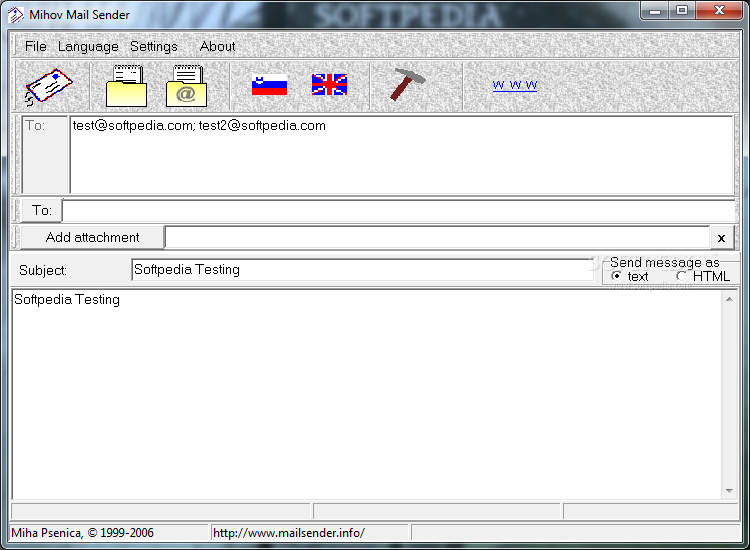The image size is (750, 550).
Task: Open settings via the hammer icon
Action: tap(407, 84)
